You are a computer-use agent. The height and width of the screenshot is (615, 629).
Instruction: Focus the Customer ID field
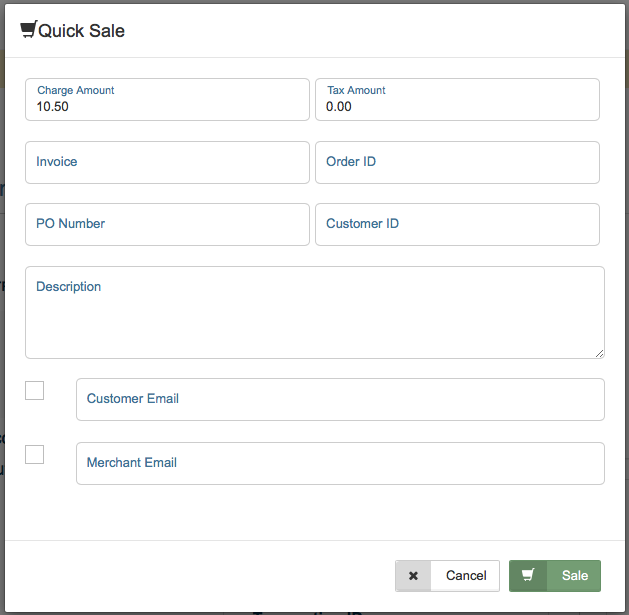[457, 224]
